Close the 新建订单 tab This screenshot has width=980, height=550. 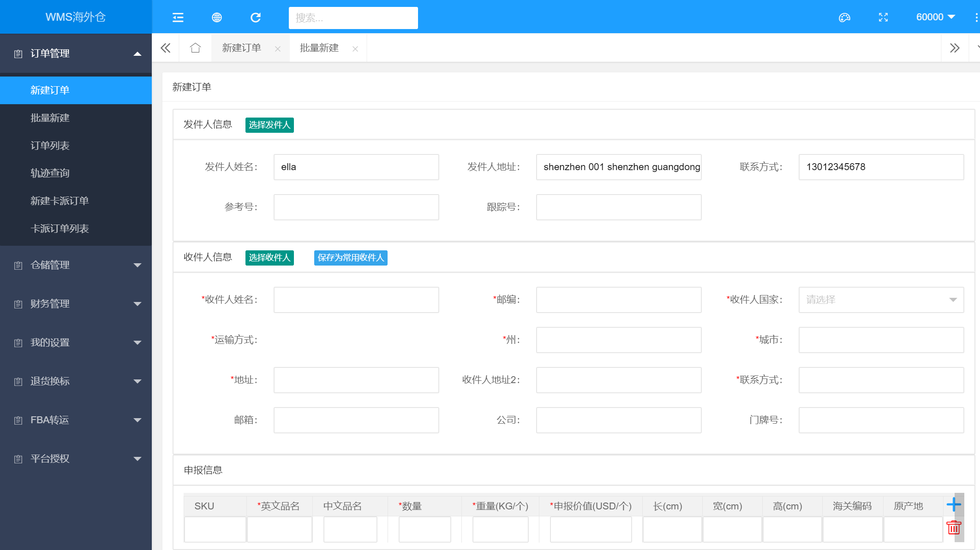tap(278, 48)
